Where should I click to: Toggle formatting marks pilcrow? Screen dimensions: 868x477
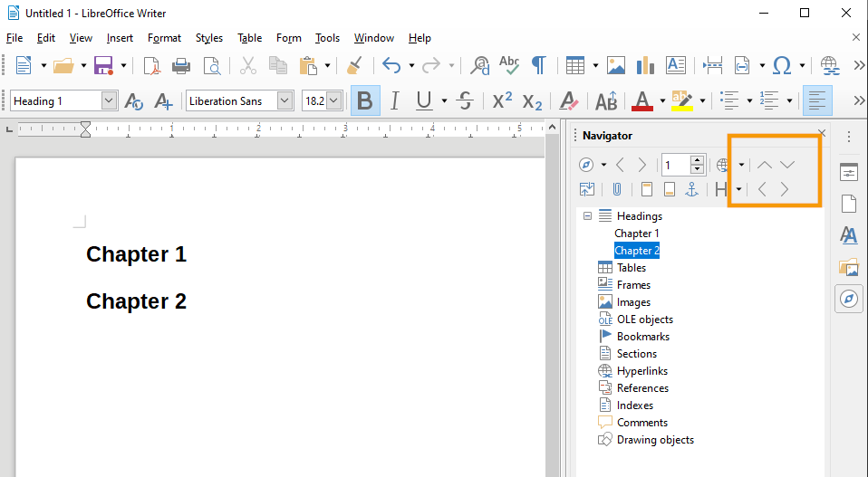click(538, 65)
